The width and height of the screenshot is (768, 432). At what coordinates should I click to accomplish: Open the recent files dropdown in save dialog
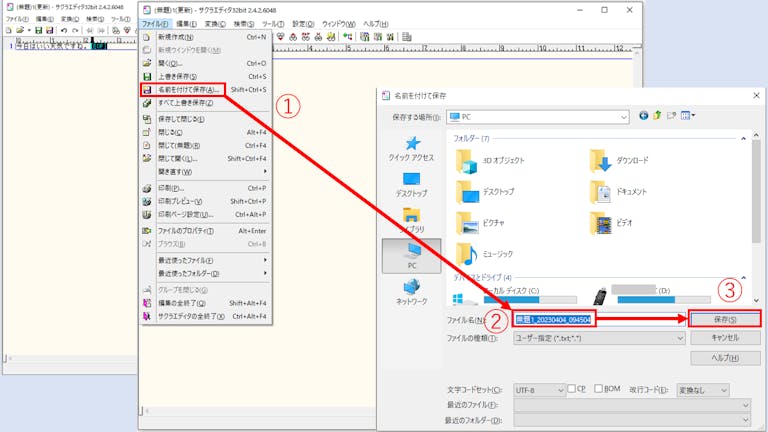(632, 405)
